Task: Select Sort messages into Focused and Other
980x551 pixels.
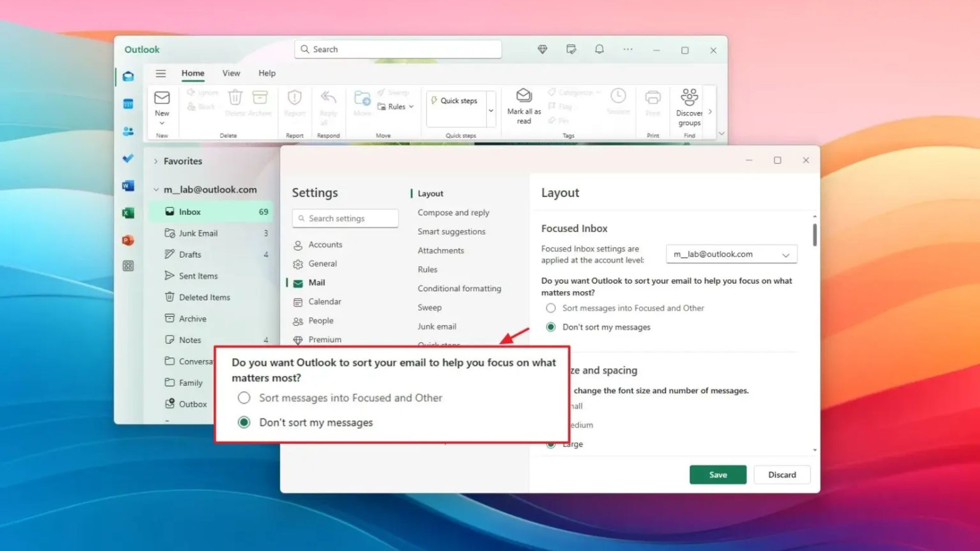Action: [551, 308]
